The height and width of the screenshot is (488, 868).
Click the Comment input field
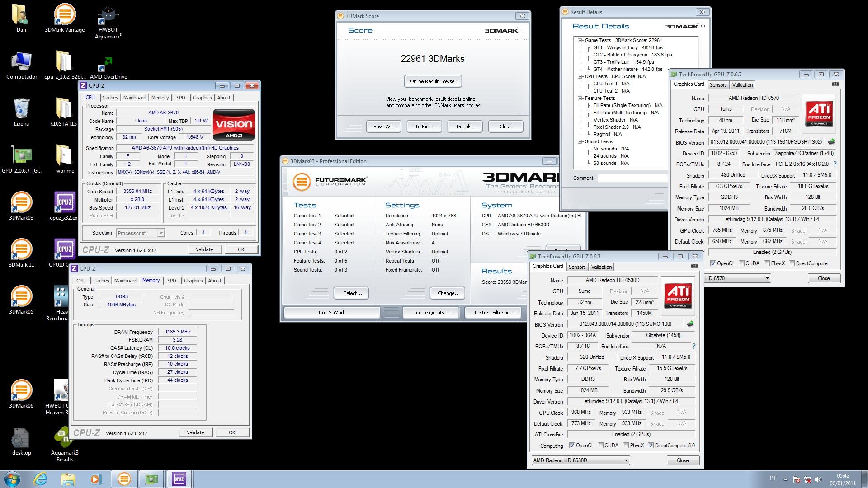[x=633, y=178]
